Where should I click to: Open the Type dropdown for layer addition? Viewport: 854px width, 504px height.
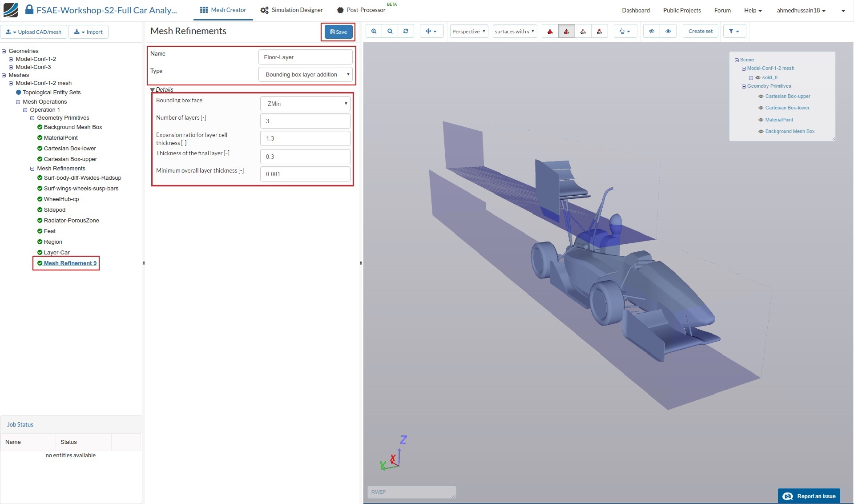coord(305,74)
